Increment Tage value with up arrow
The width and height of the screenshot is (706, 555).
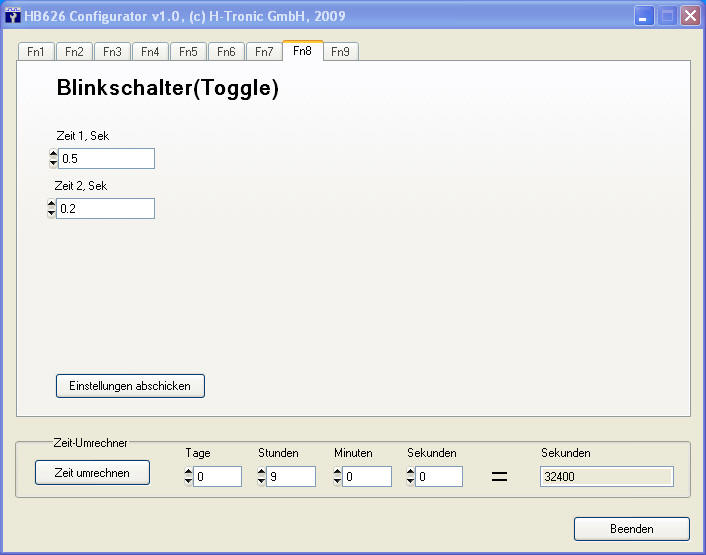tap(189, 473)
